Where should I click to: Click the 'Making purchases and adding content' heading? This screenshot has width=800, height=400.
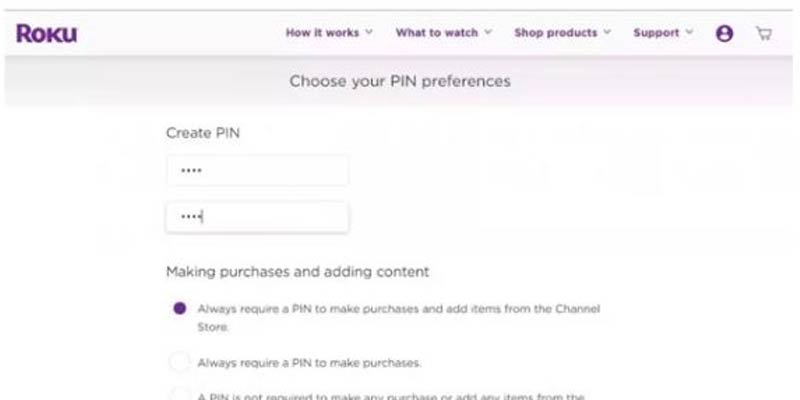point(297,272)
